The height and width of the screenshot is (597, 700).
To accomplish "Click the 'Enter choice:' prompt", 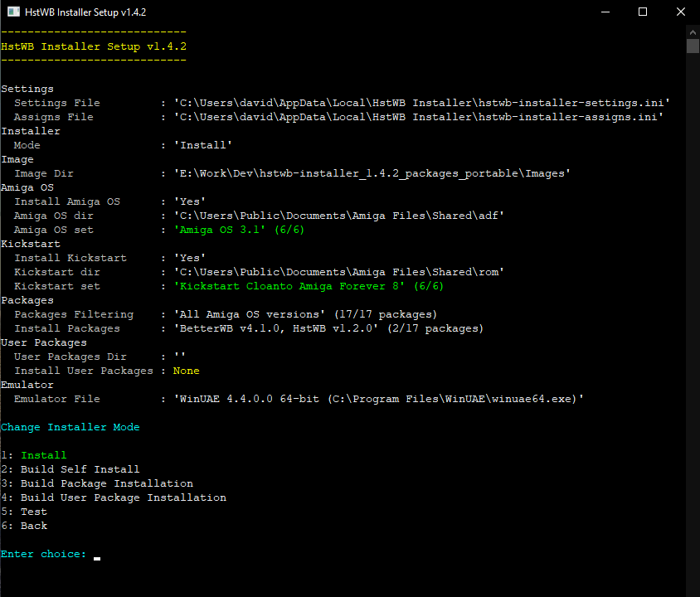I will click(x=43, y=554).
